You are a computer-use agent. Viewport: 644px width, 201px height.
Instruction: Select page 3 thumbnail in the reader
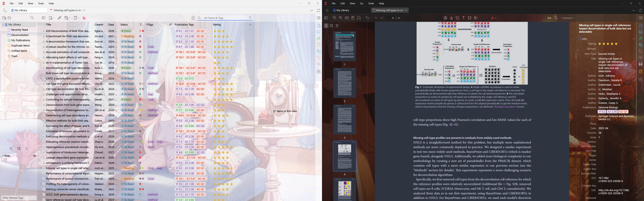coord(345,120)
